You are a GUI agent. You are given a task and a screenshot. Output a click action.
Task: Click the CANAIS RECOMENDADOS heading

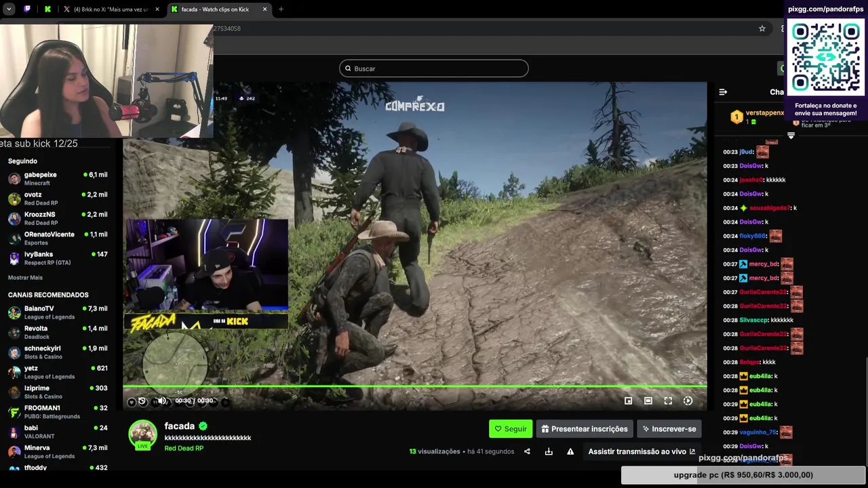pyautogui.click(x=48, y=295)
